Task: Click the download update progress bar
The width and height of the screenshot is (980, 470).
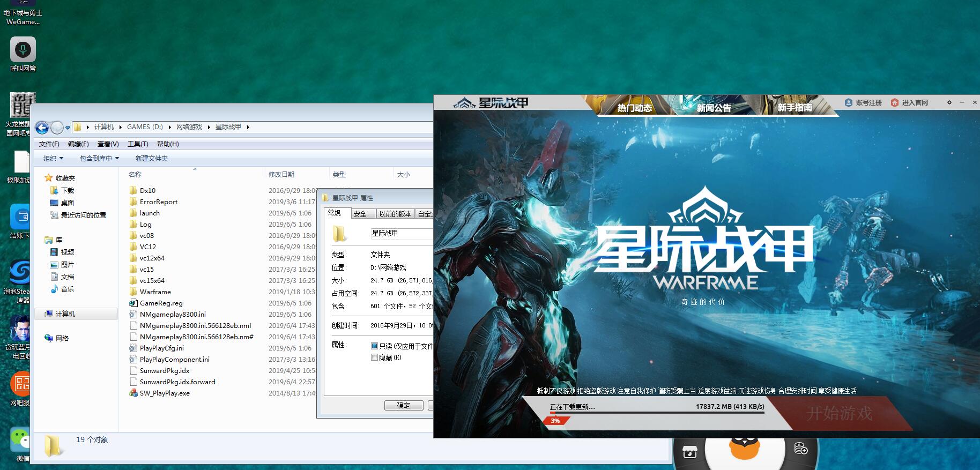Action: tap(657, 412)
